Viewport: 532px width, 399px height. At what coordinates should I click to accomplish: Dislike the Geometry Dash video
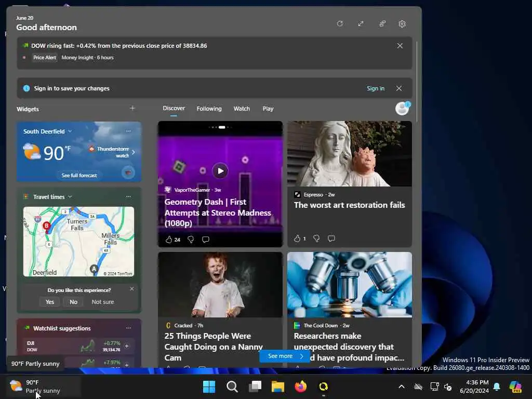191,240
